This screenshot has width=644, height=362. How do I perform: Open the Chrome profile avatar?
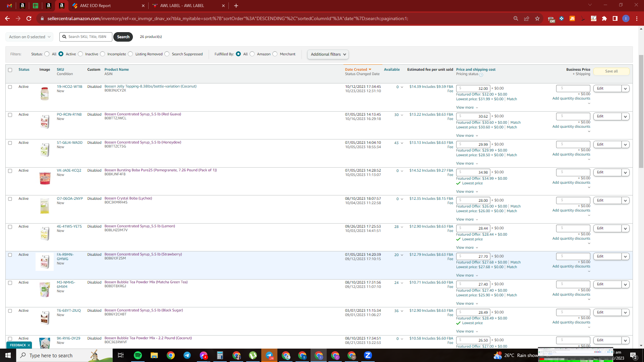pos(626,18)
